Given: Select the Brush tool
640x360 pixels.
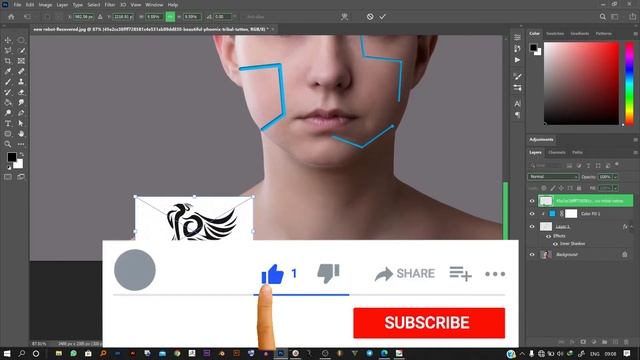Looking at the screenshot, I should tap(8, 82).
